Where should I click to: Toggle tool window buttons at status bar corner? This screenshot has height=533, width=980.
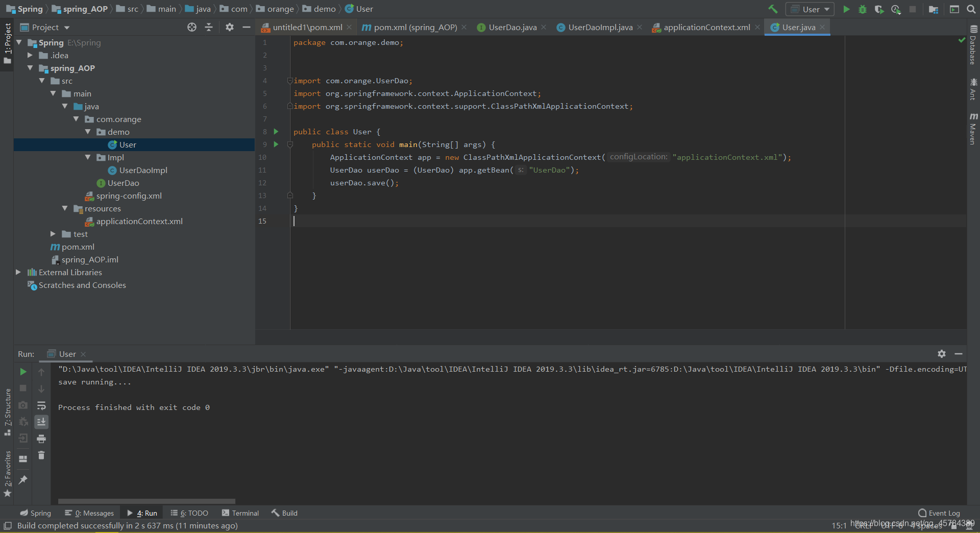(x=8, y=525)
